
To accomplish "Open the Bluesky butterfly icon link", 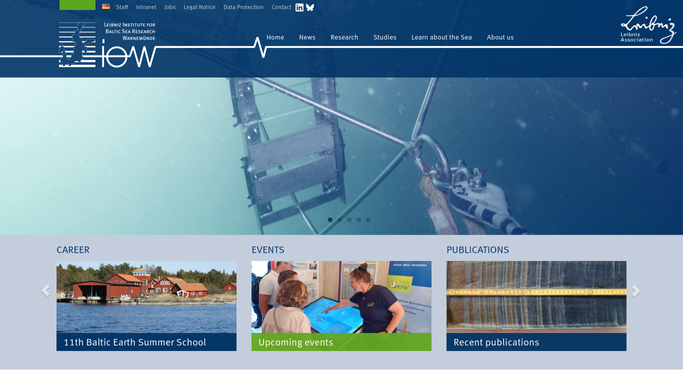I will pos(310,7).
